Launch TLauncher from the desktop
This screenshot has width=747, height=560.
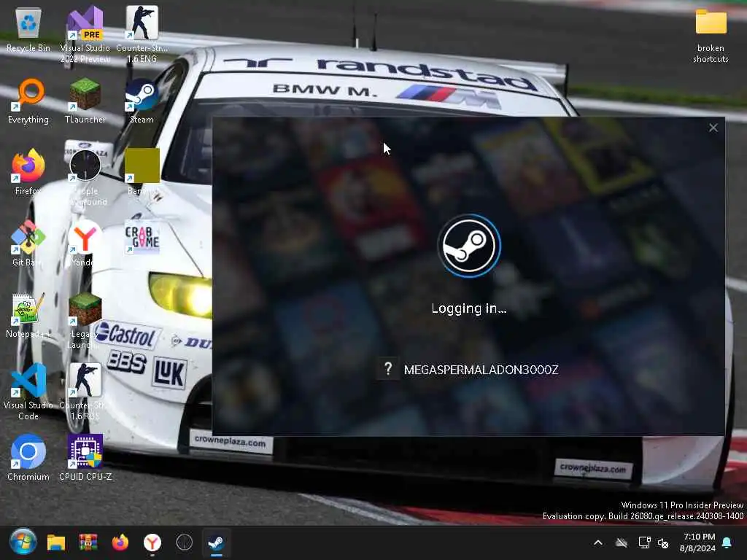[x=85, y=101]
